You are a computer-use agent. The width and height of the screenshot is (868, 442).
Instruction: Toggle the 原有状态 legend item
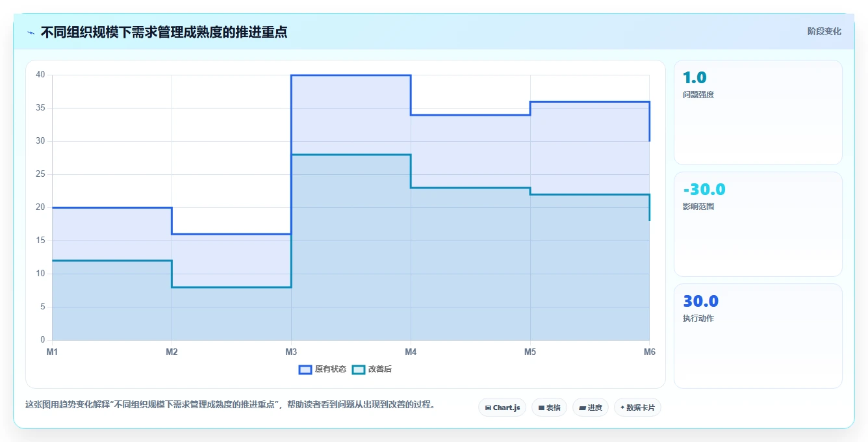coord(322,369)
